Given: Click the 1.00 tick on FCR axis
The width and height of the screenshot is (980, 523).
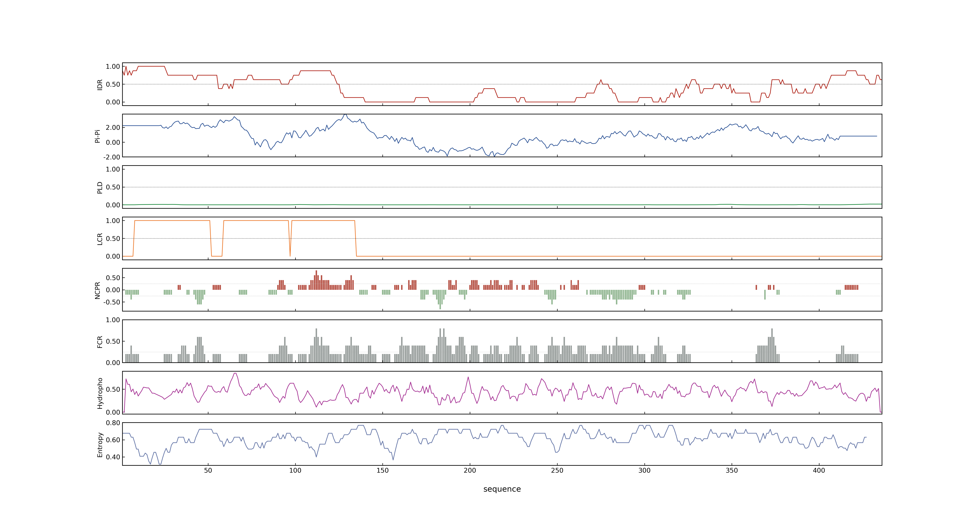Looking at the screenshot, I should click(x=113, y=320).
